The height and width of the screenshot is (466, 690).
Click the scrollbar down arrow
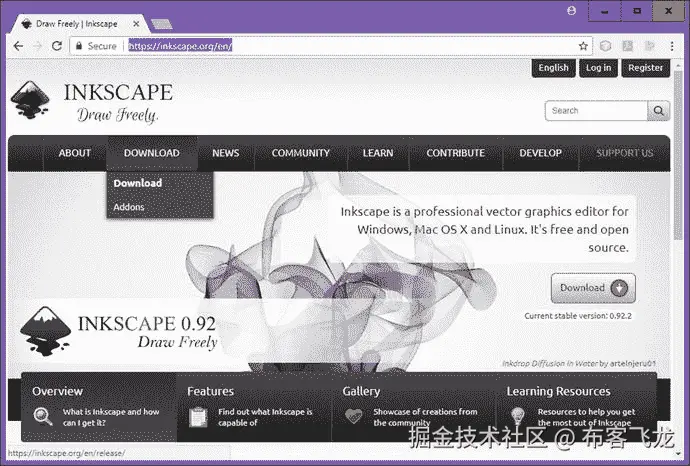(678, 453)
